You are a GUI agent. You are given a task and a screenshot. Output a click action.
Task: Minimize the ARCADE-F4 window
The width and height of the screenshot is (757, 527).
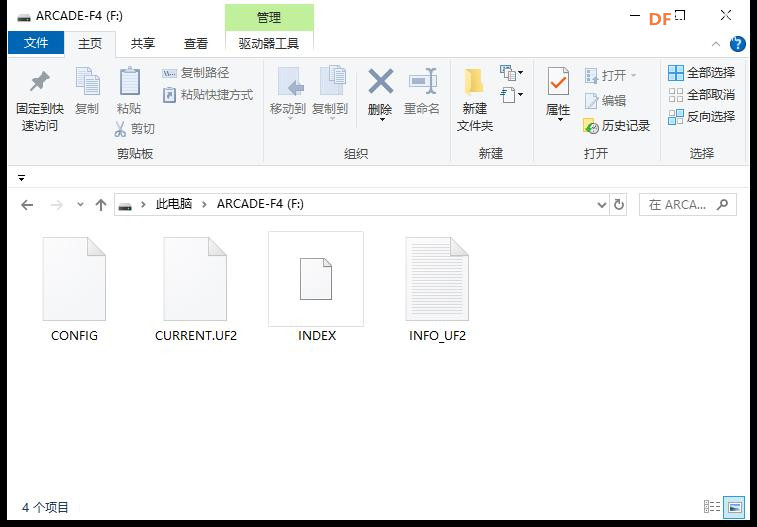tap(635, 15)
